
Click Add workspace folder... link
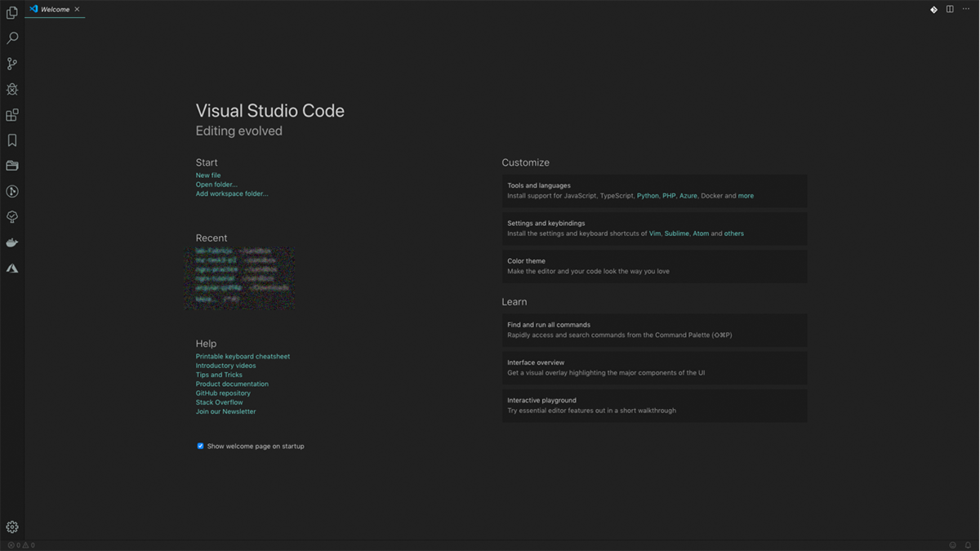pos(232,194)
